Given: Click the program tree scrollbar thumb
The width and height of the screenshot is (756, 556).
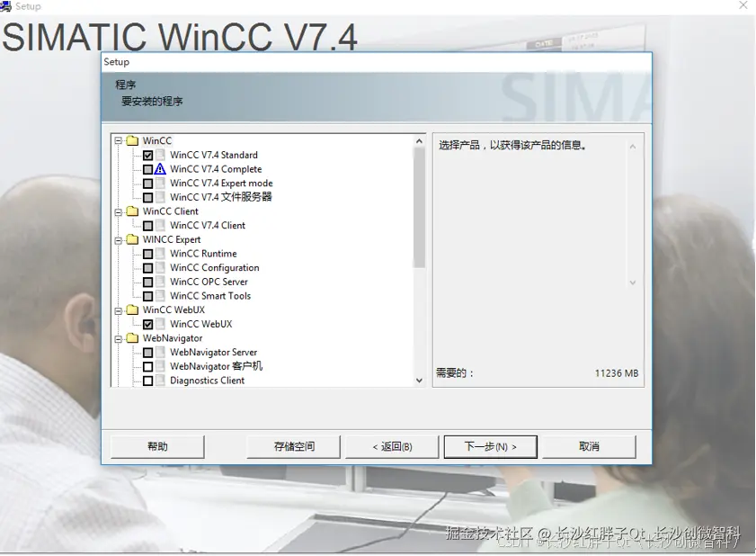Looking at the screenshot, I should pyautogui.click(x=419, y=208).
